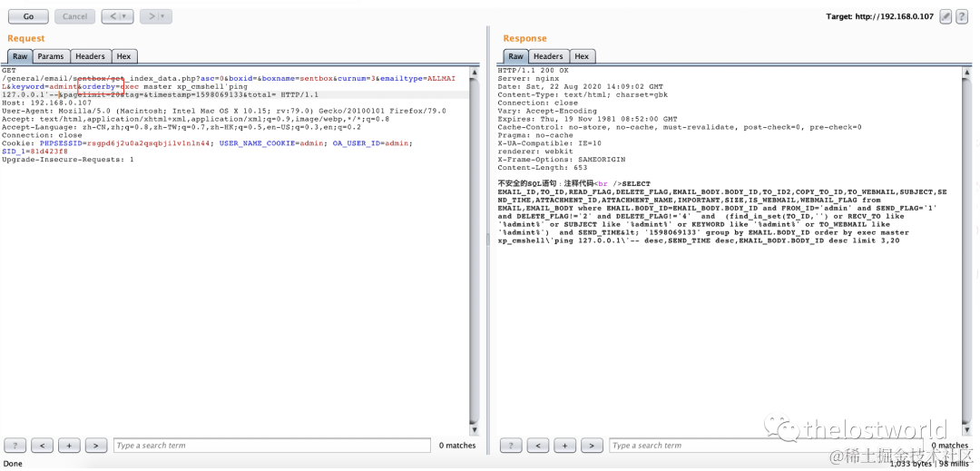980x471 pixels.
Task: Click PHPSESSID cookie value in request
Action: pyautogui.click(x=148, y=143)
